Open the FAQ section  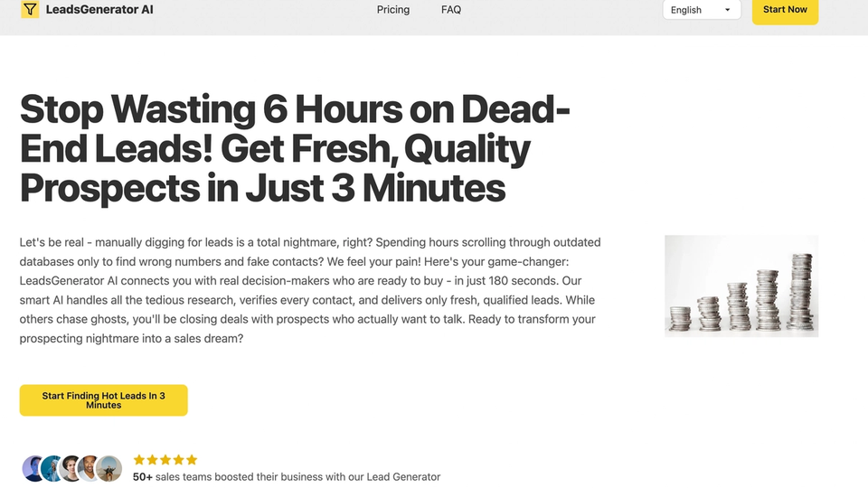(451, 9)
